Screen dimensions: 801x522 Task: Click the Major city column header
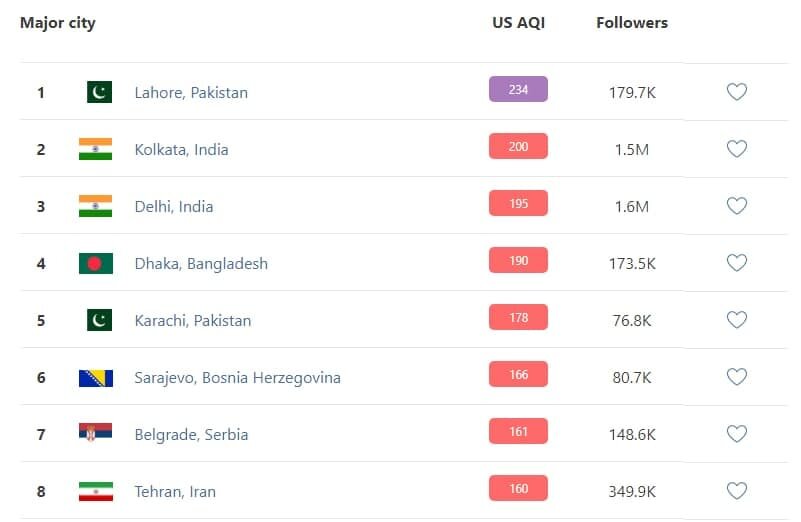tap(58, 22)
